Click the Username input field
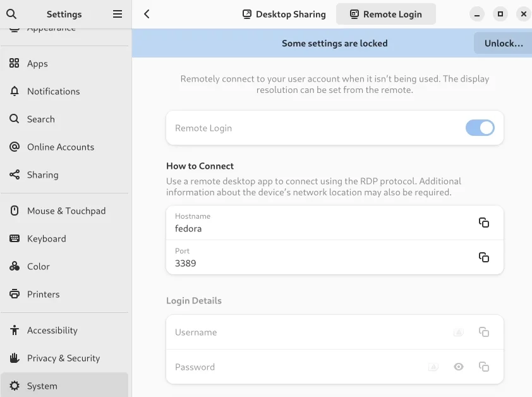Viewport: 532px width, 397px height. click(334, 332)
